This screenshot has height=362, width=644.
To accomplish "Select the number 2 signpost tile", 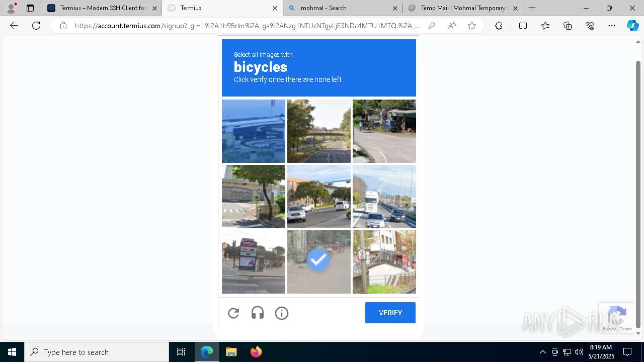I will (x=384, y=262).
